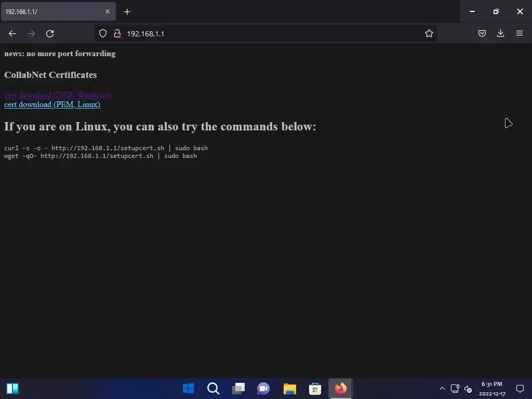Minimize the Firefox window
This screenshot has height=399, width=532.
click(472, 11)
